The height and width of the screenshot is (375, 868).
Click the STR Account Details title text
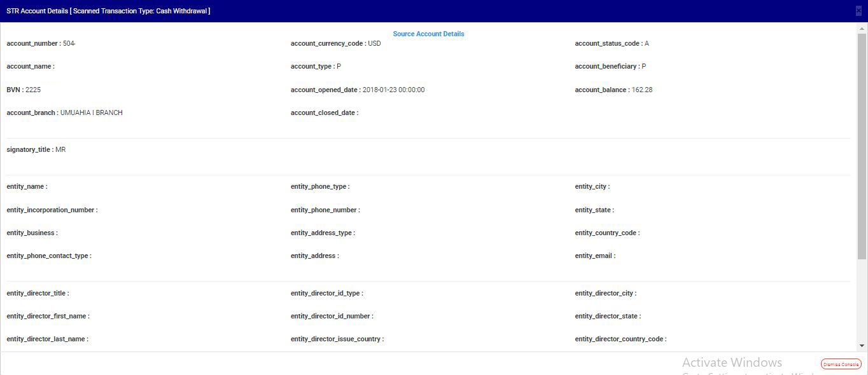108,11
